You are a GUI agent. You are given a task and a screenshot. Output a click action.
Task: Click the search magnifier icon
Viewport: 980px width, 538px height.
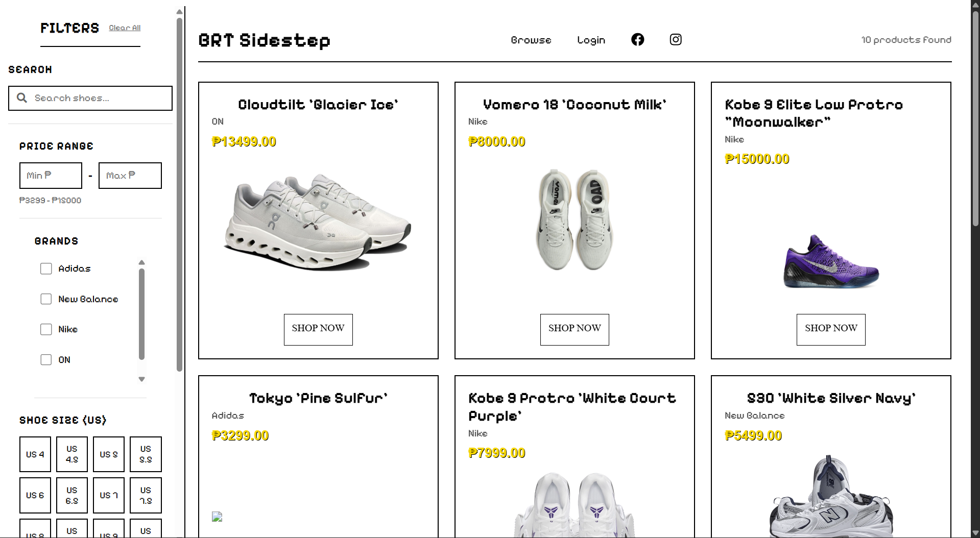coord(22,97)
